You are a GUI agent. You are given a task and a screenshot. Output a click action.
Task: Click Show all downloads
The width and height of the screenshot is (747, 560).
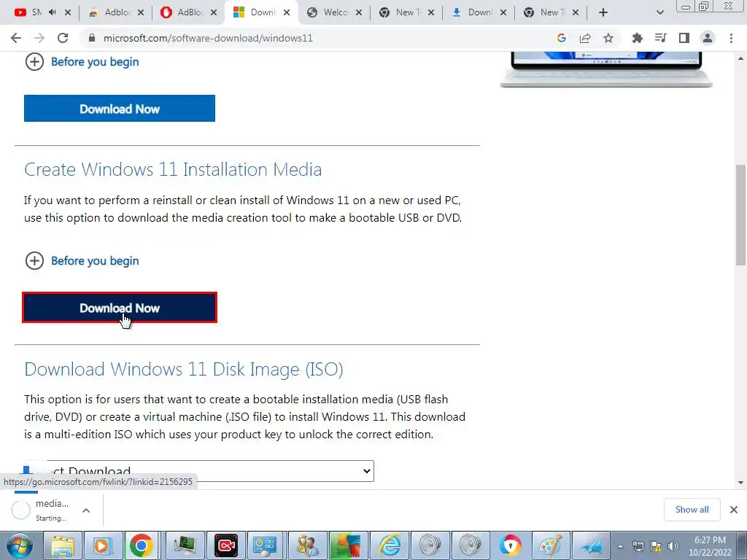692,510
